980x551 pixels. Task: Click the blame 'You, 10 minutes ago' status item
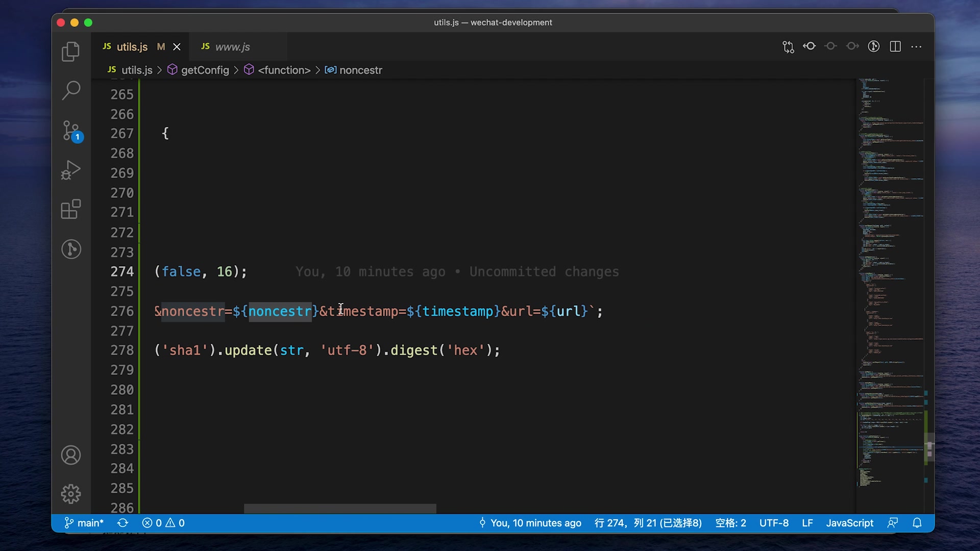tap(530, 523)
